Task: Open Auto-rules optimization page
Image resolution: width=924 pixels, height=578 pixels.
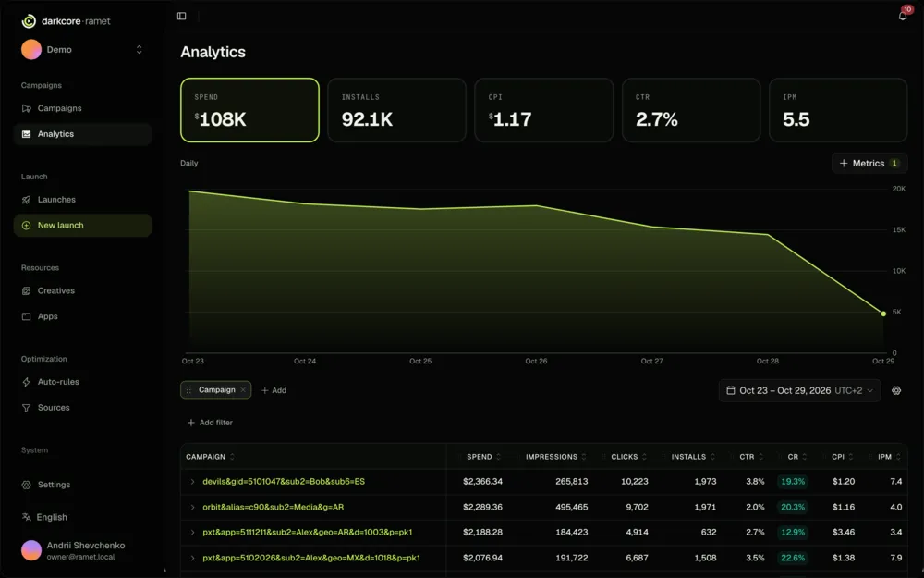Action: point(82,382)
